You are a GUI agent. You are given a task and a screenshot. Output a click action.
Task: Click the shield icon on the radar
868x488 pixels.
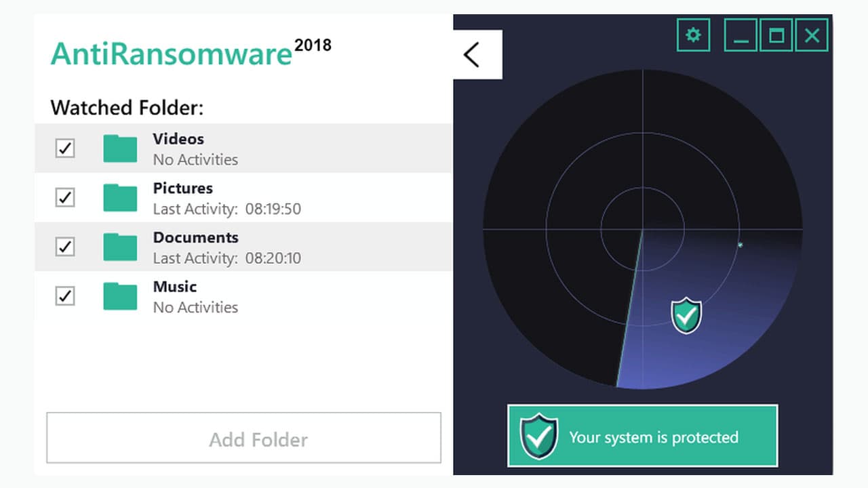[686, 315]
